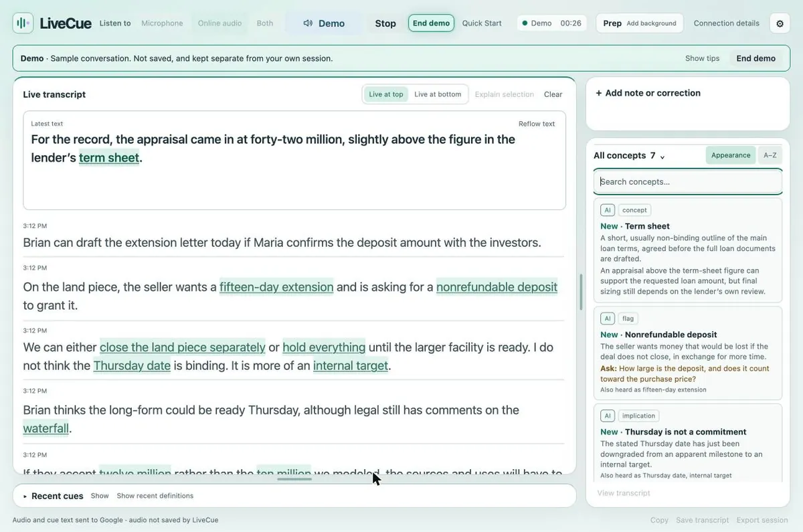Click End demo in the top toolbar

point(431,23)
